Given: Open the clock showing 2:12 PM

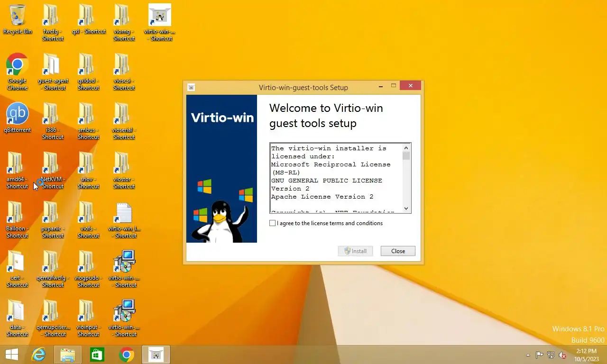Looking at the screenshot, I should pyautogui.click(x=587, y=355).
